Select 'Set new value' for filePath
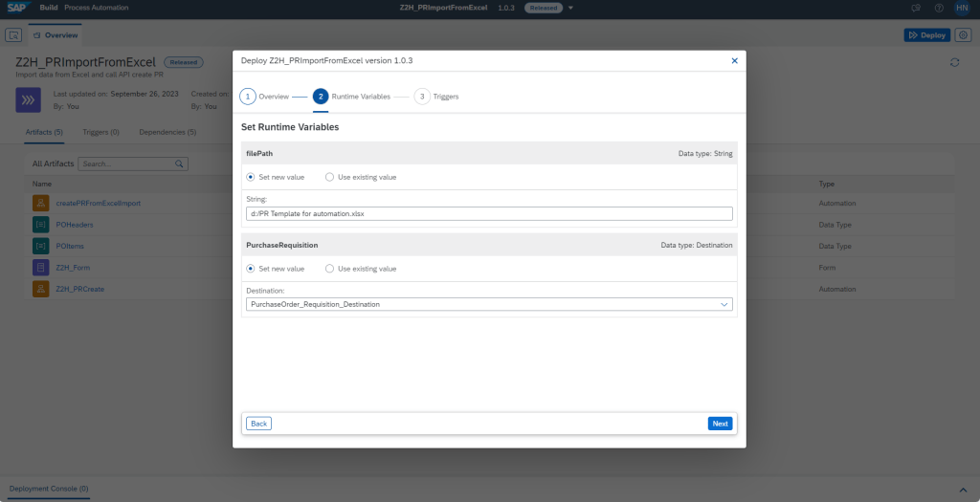The width and height of the screenshot is (980, 502). tap(251, 177)
